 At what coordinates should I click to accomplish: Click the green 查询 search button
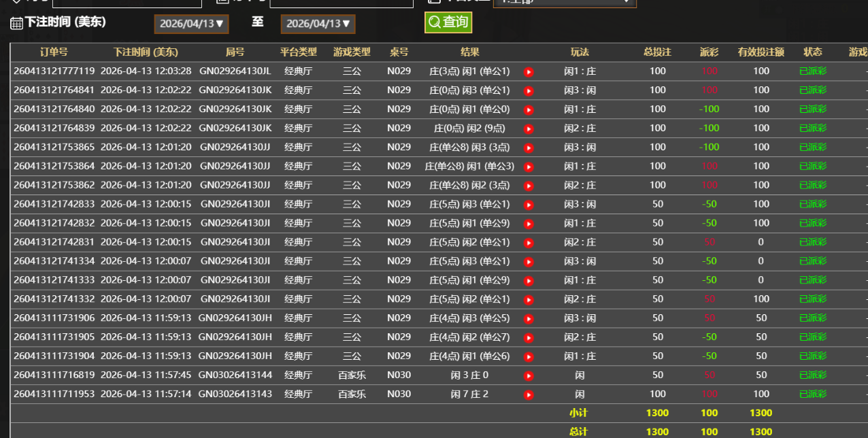pyautogui.click(x=448, y=22)
